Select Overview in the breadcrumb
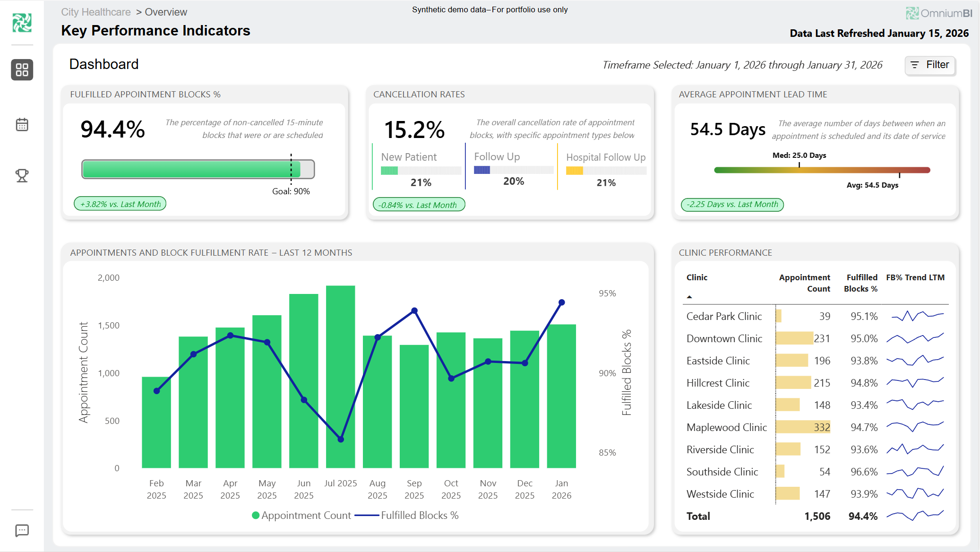Image resolution: width=980 pixels, height=552 pixels. tap(166, 12)
